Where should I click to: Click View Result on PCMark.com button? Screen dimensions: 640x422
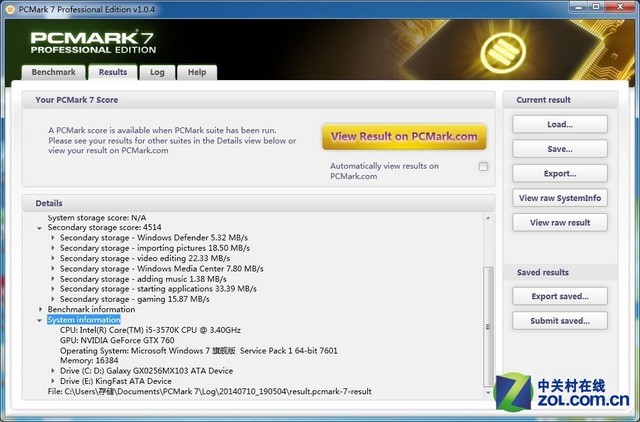[x=404, y=137]
